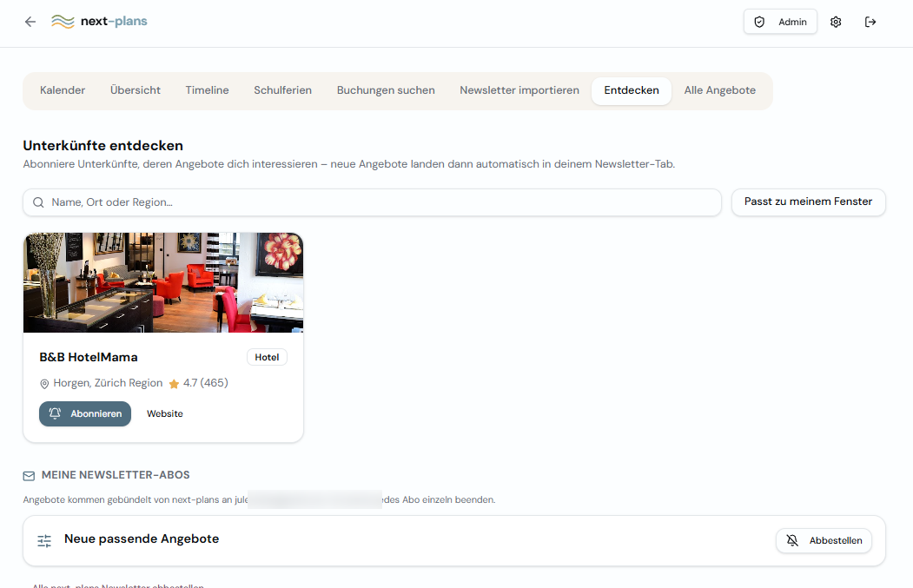
Task: Click the MEINE NEWSLETTER-ABOS heading
Action: click(x=116, y=475)
